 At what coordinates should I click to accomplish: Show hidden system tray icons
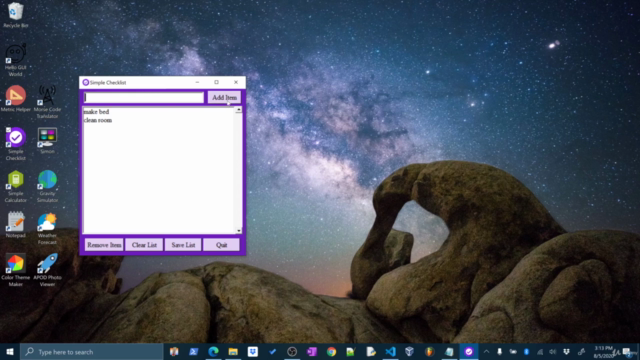[487, 352]
